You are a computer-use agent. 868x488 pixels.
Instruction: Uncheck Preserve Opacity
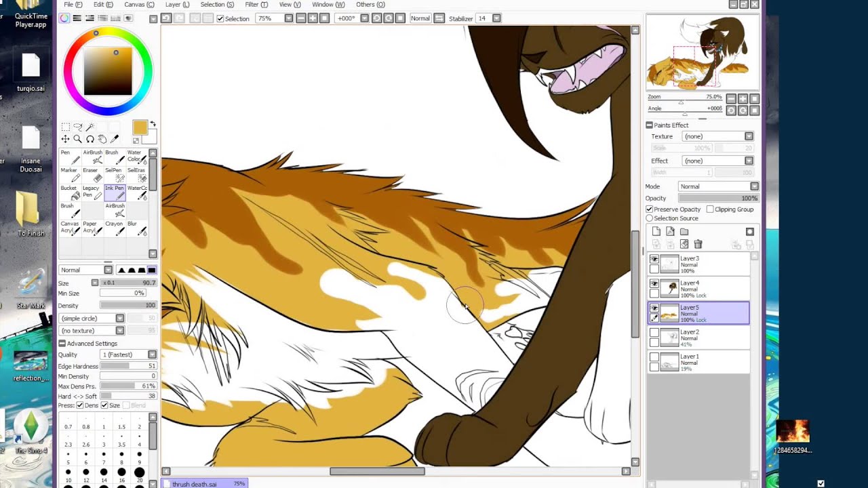click(650, 209)
